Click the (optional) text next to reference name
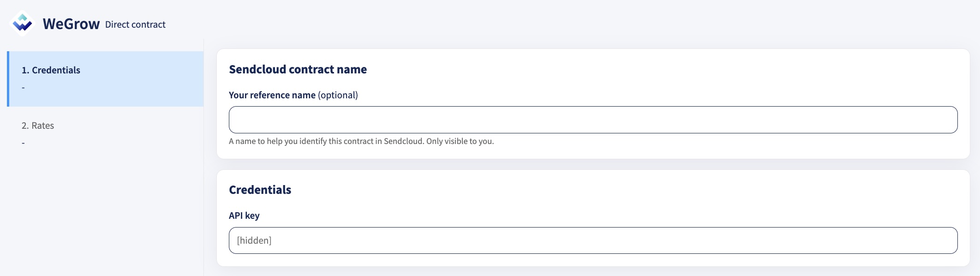Image resolution: width=980 pixels, height=276 pixels. tap(338, 95)
